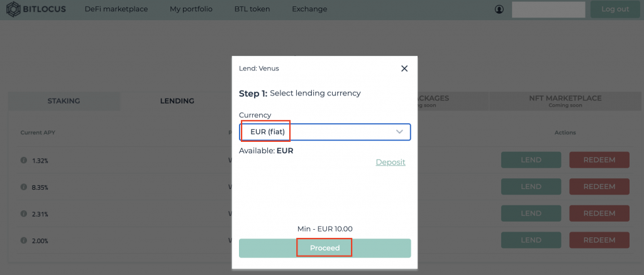Screen dimensions: 644x275
Task: Open the BTL token page
Action: [252, 9]
